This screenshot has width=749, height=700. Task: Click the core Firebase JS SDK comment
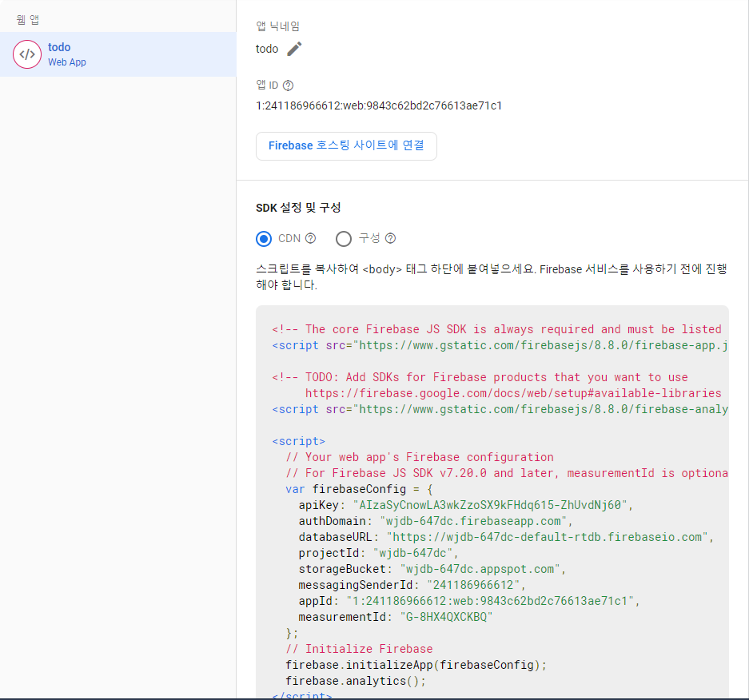point(496,329)
